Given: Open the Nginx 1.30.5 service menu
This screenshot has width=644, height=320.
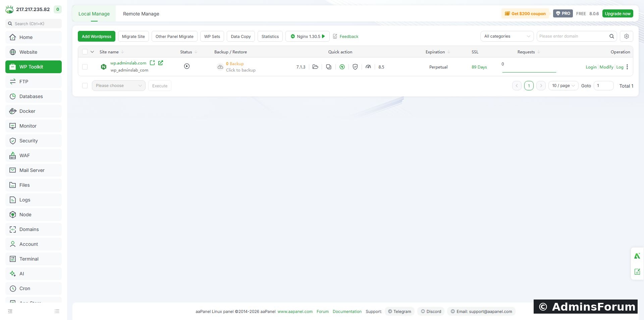Looking at the screenshot, I should (x=308, y=36).
